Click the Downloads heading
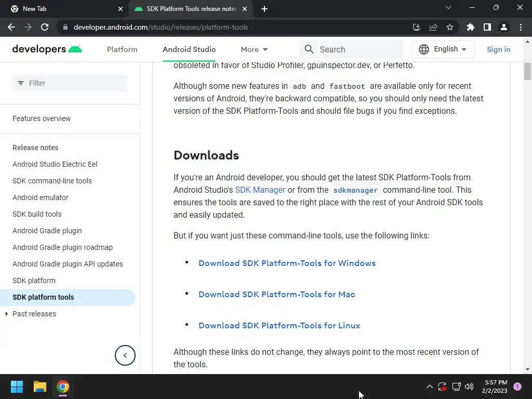The image size is (532, 399). click(206, 155)
